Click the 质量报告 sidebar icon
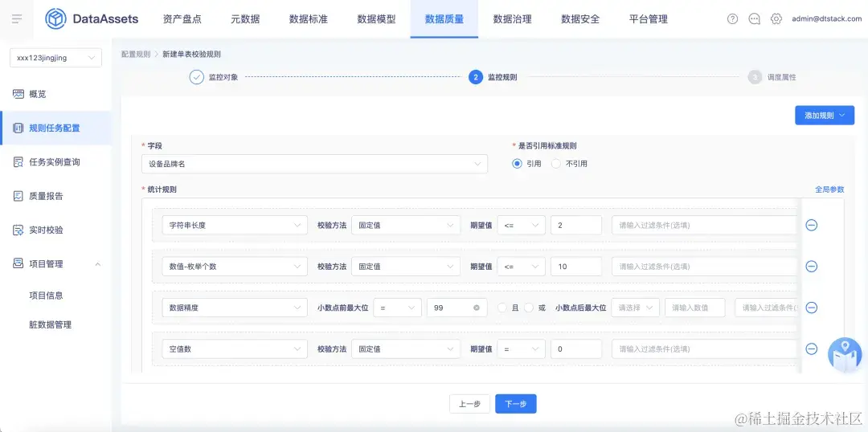This screenshot has width=868, height=432. pyautogui.click(x=18, y=196)
